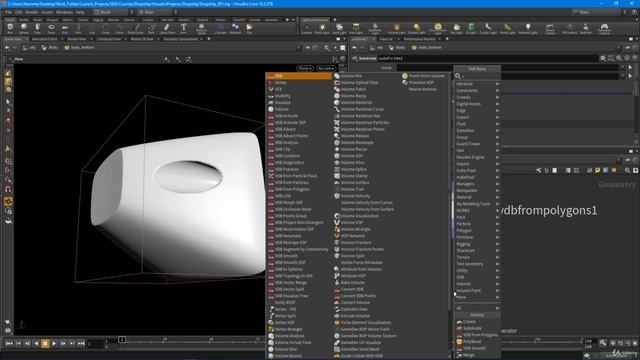This screenshot has height=360, width=640.
Task: Expand the Attribute category in Tab Menu
Action: click(477, 84)
